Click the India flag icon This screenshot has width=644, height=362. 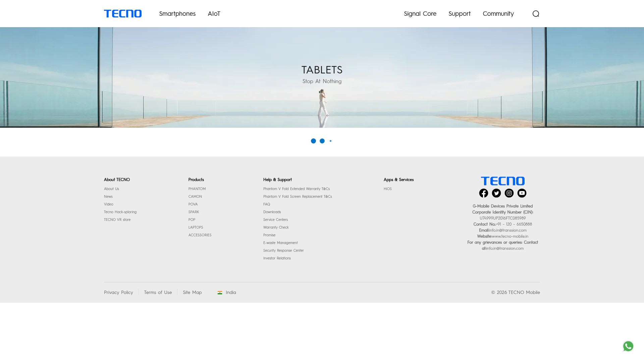(x=220, y=293)
